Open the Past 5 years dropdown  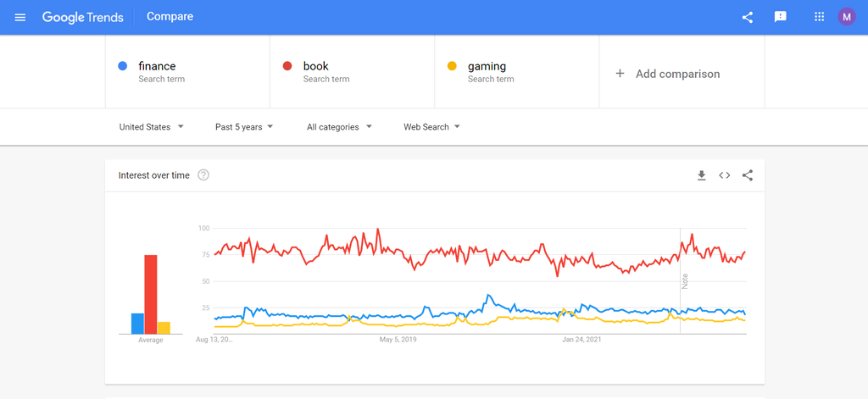tap(244, 127)
